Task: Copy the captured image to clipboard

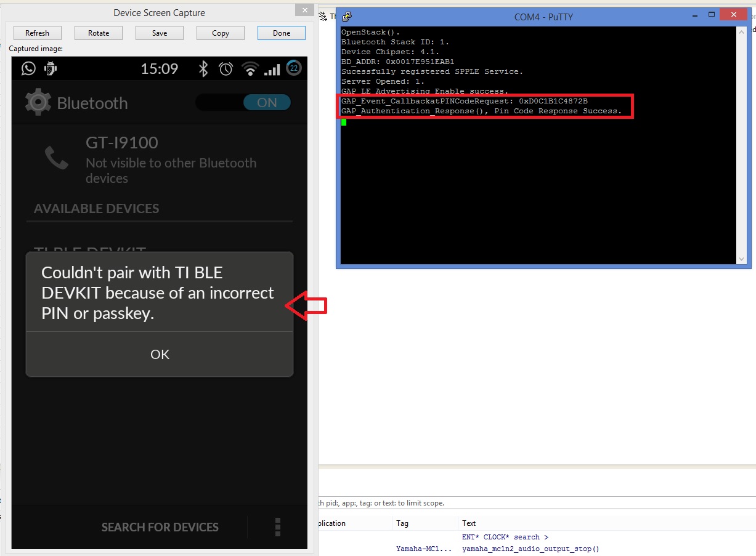Action: (x=221, y=33)
